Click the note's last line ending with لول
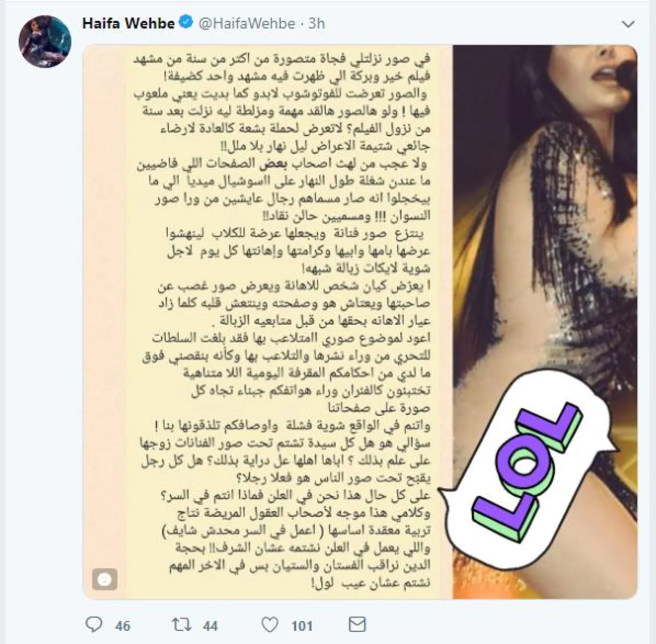Image resolution: width=656 pixels, height=644 pixels. click(x=372, y=583)
